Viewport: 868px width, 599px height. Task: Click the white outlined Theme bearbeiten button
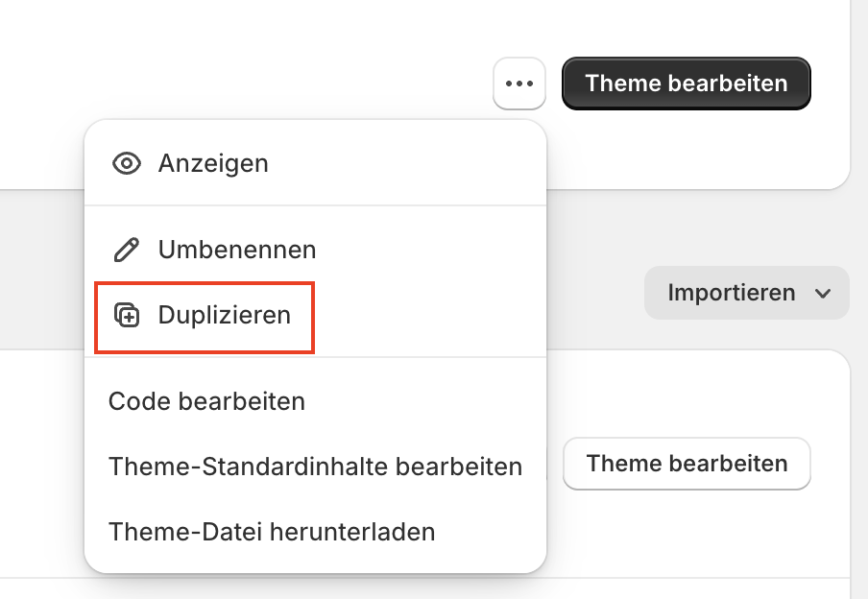coord(687,464)
